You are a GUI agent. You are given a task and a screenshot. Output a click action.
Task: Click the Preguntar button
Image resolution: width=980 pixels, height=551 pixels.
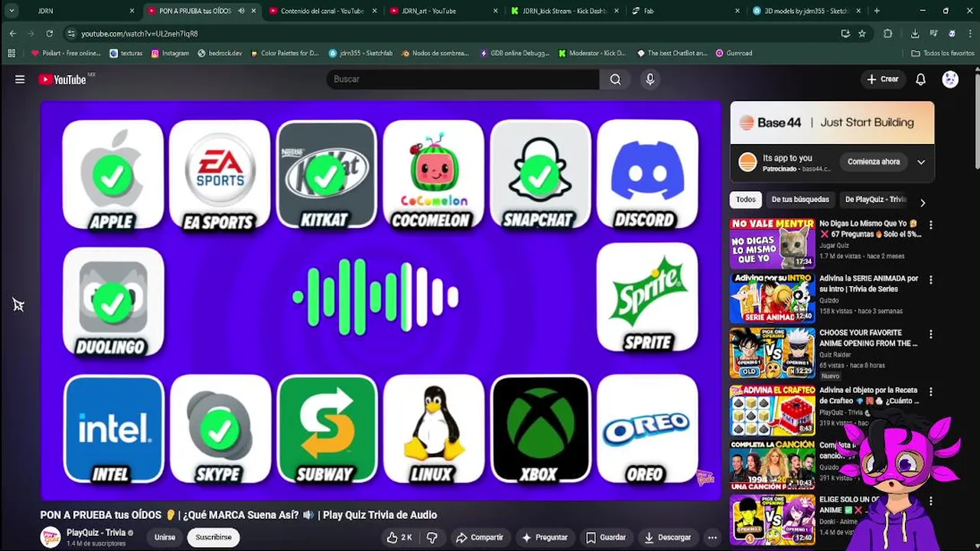(x=545, y=537)
